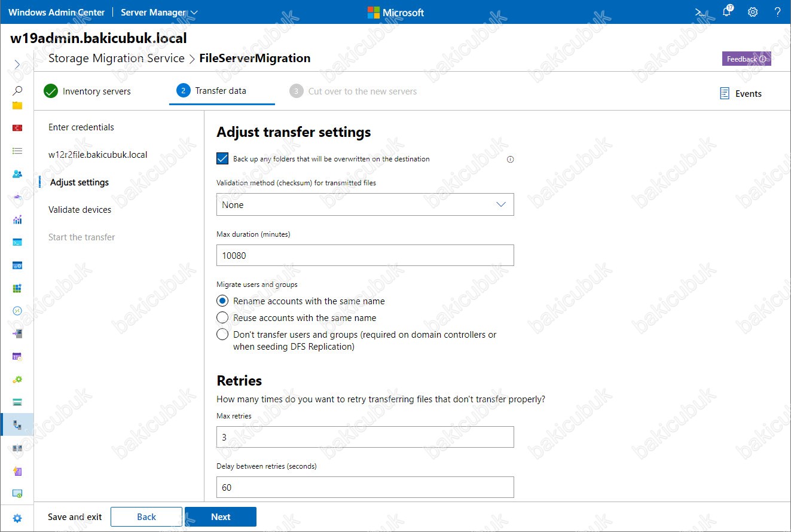This screenshot has height=532, width=791.
Task: Select Storage Migration Service sidebar icon
Action: tap(17, 425)
